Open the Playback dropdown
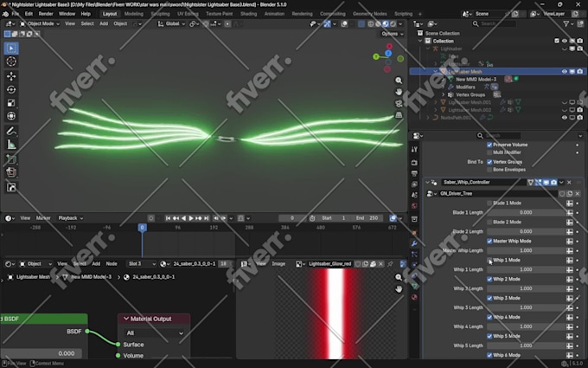588x368 pixels. click(71, 218)
